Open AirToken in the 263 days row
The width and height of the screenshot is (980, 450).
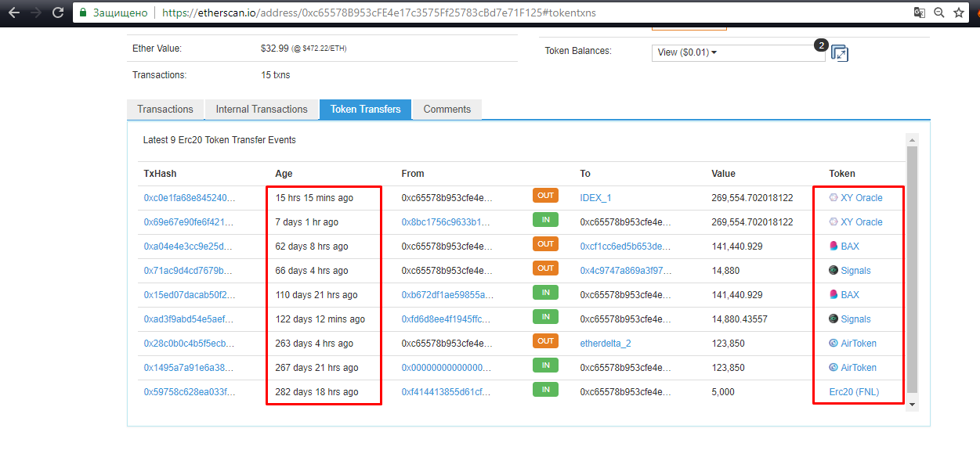point(859,344)
